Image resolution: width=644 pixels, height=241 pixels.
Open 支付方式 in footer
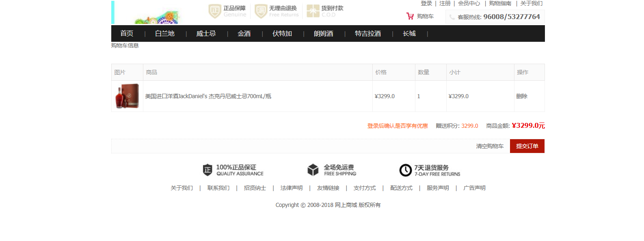point(365,188)
